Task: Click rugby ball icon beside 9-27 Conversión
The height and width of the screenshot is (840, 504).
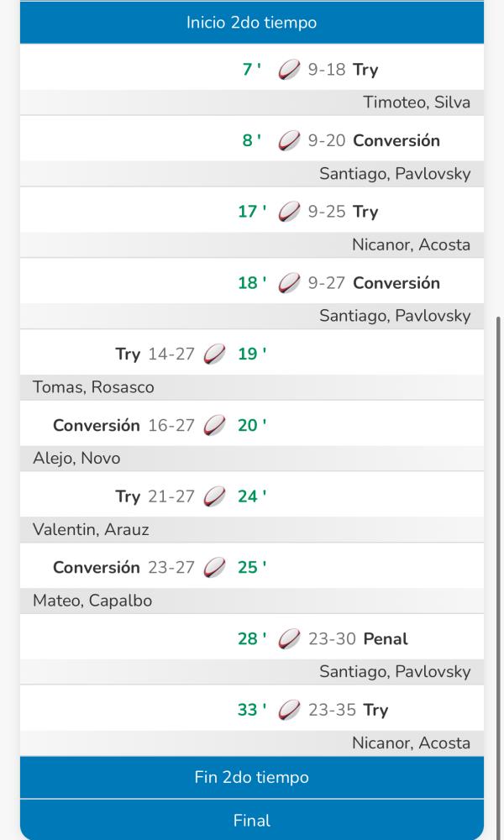Action: [289, 283]
